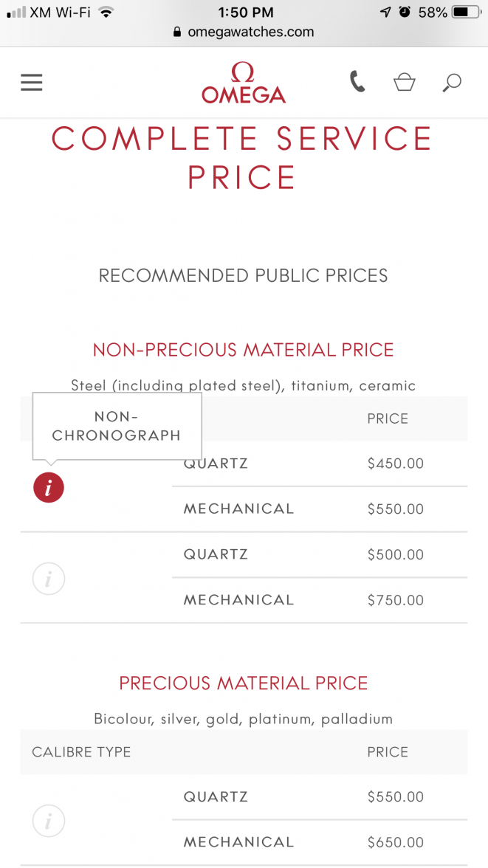
Task: Tap the $650.00 mechanical precious row
Action: tap(319, 842)
